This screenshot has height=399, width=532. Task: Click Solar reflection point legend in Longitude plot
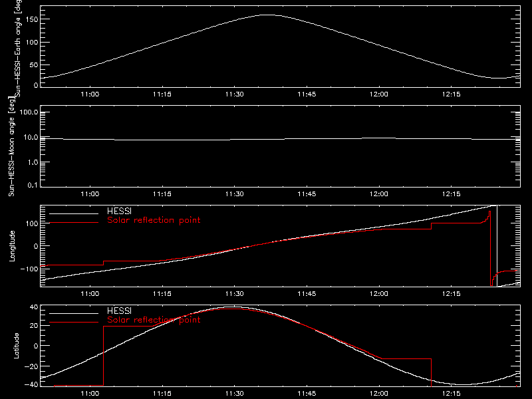[154, 220]
